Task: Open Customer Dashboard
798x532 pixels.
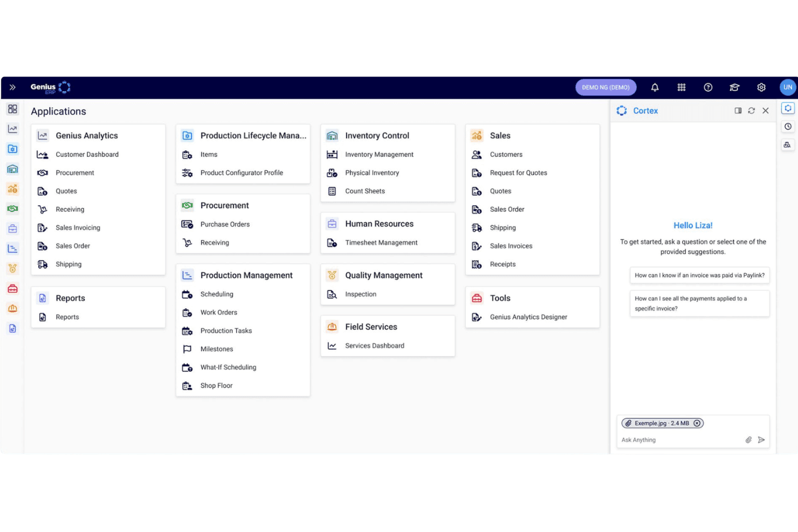Action: coord(87,155)
